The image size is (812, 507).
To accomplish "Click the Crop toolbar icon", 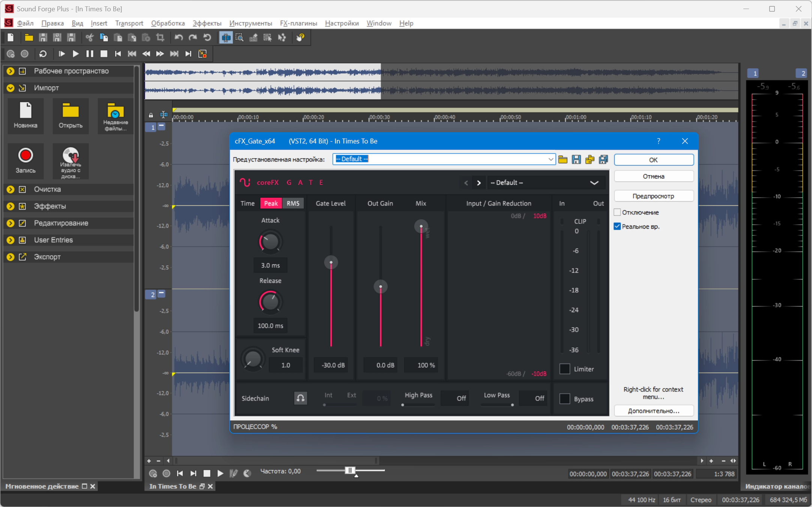I will 160,38.
